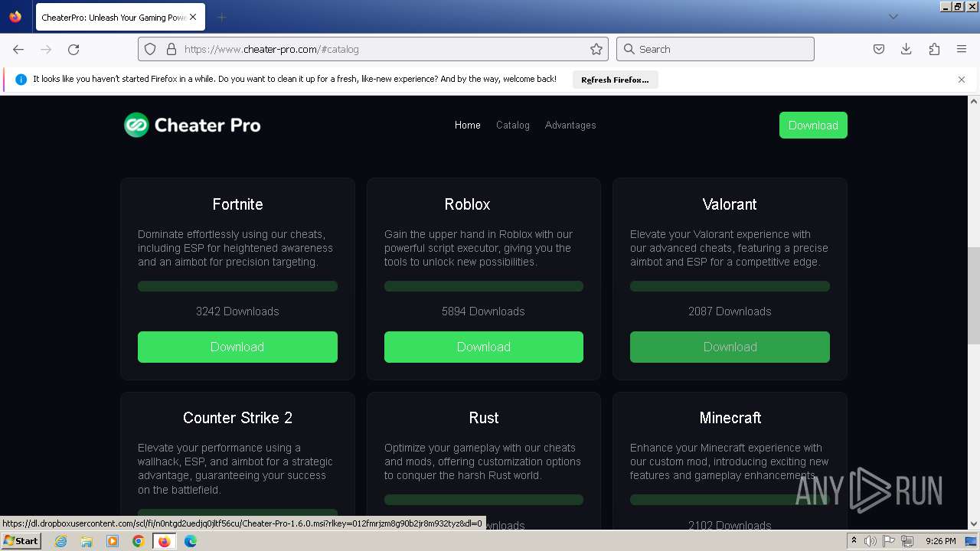
Task: Click the Valorant card title
Action: pyautogui.click(x=730, y=204)
